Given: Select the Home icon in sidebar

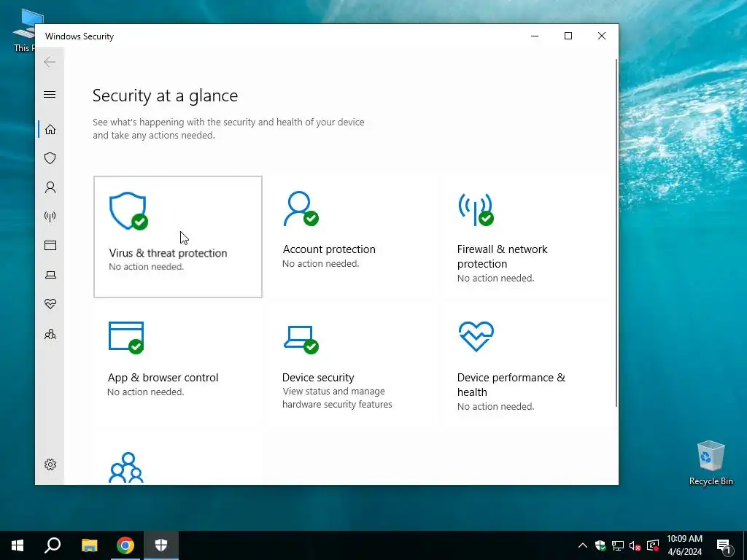Looking at the screenshot, I should click(50, 130).
